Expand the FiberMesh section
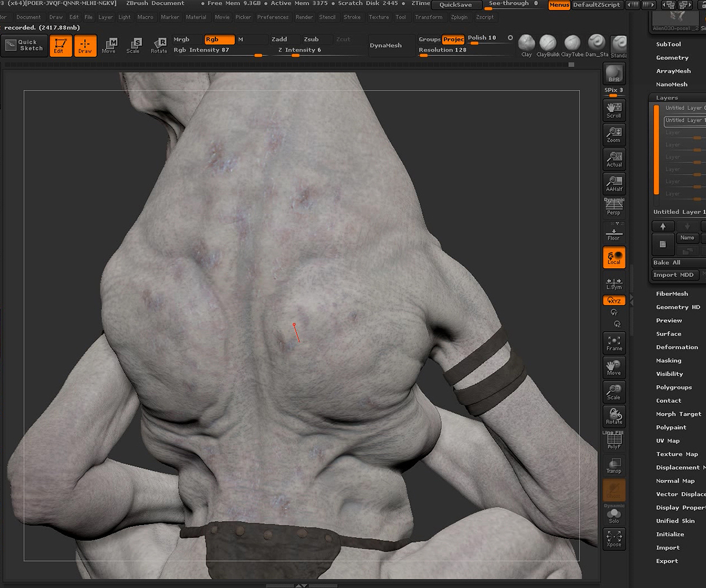 pos(672,293)
